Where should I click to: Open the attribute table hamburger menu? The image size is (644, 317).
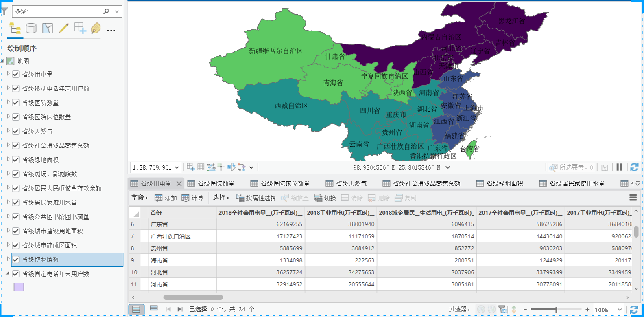click(633, 198)
